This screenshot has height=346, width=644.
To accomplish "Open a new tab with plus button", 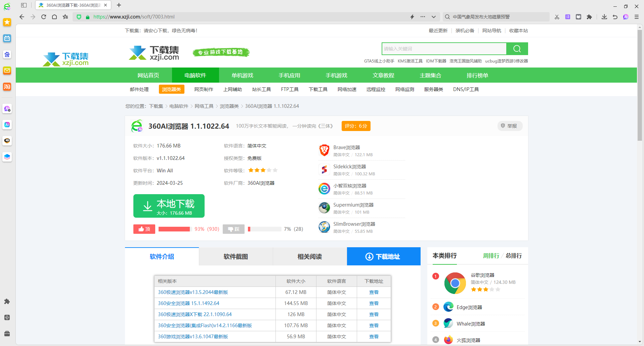I will click(x=119, y=5).
